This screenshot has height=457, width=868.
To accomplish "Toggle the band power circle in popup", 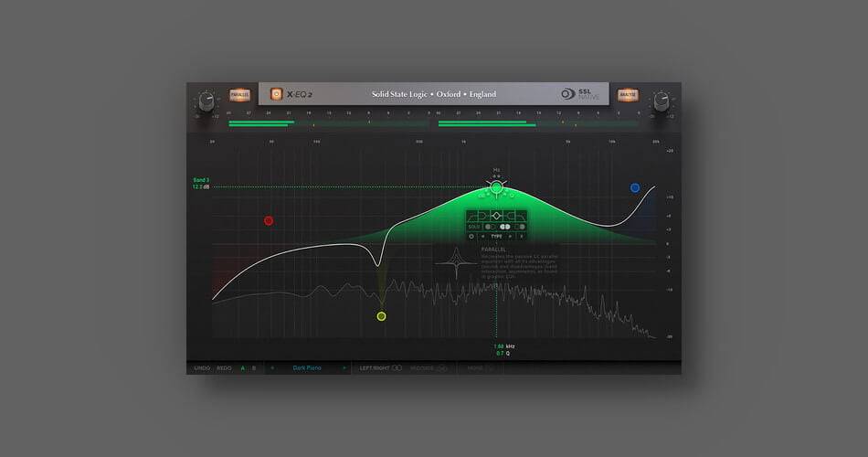I will pyautogui.click(x=471, y=236).
